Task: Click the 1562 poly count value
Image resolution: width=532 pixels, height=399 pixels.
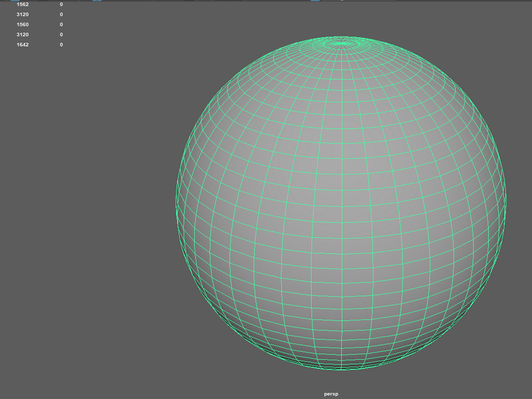Action: pyautogui.click(x=23, y=5)
